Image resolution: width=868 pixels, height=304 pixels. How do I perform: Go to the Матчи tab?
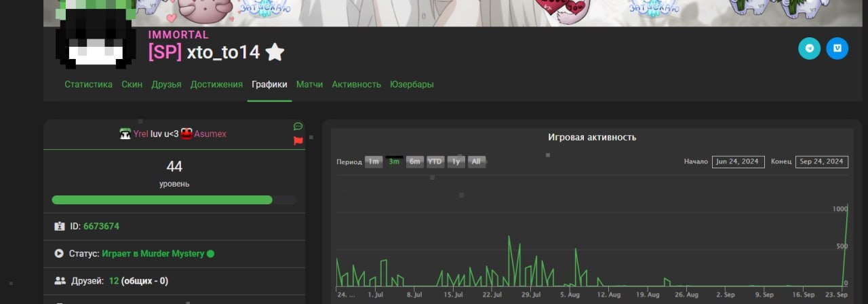pos(309,84)
